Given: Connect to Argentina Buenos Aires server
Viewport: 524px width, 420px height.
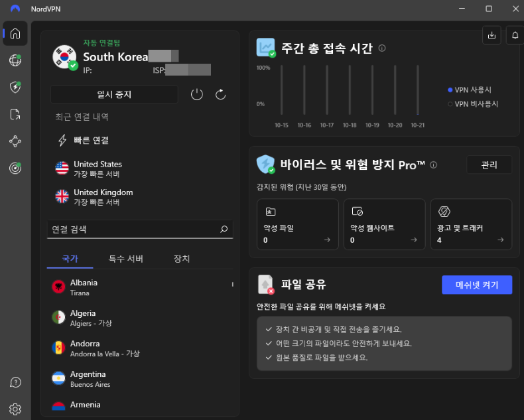Looking at the screenshot, I should pyautogui.click(x=141, y=379).
